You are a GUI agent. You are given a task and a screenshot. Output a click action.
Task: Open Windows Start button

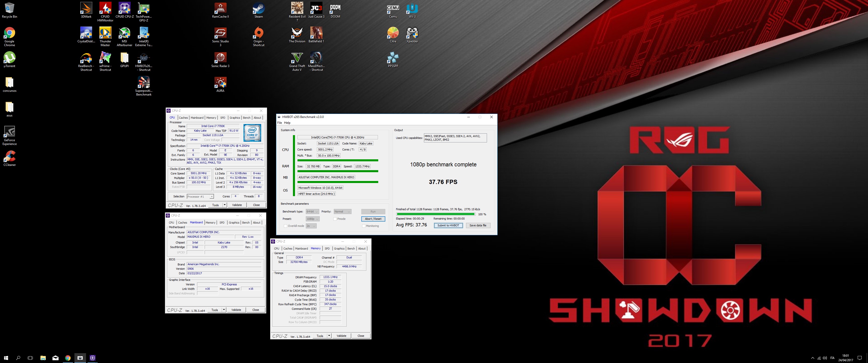pyautogui.click(x=6, y=358)
